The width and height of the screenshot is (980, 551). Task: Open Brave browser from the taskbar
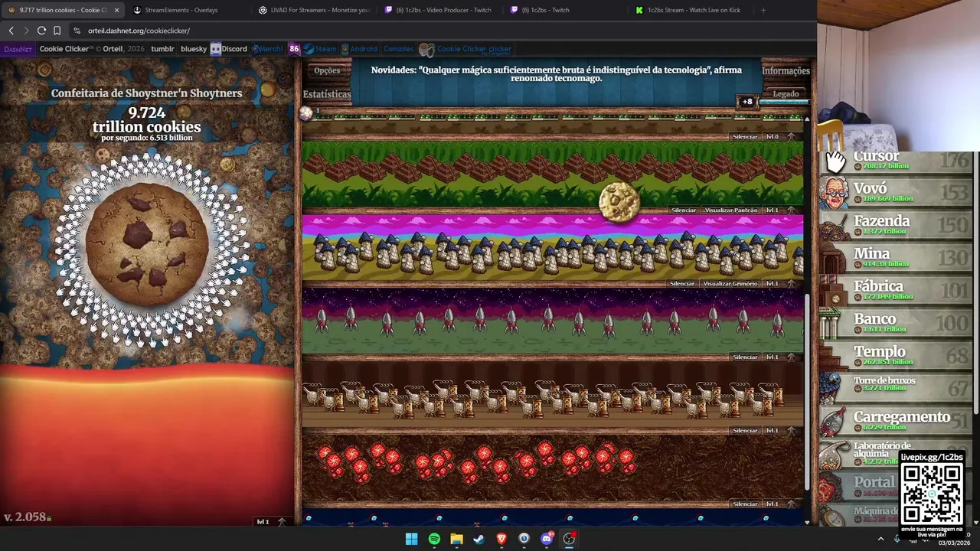501,539
